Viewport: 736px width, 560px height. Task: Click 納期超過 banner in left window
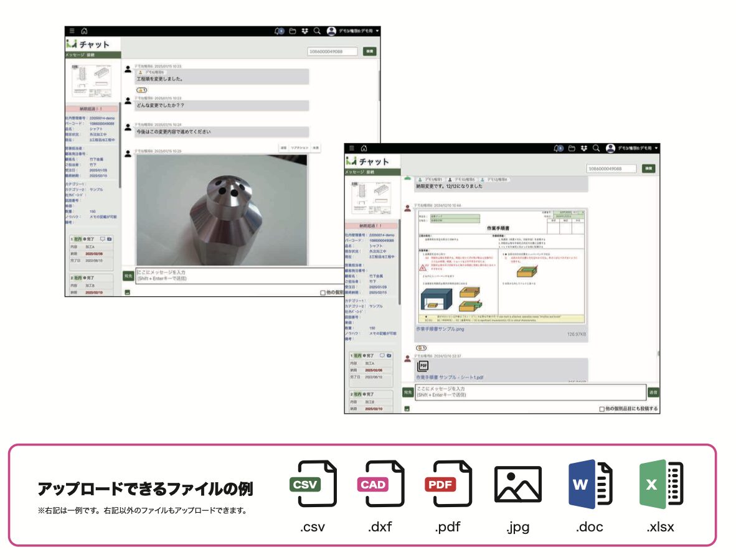click(91, 109)
